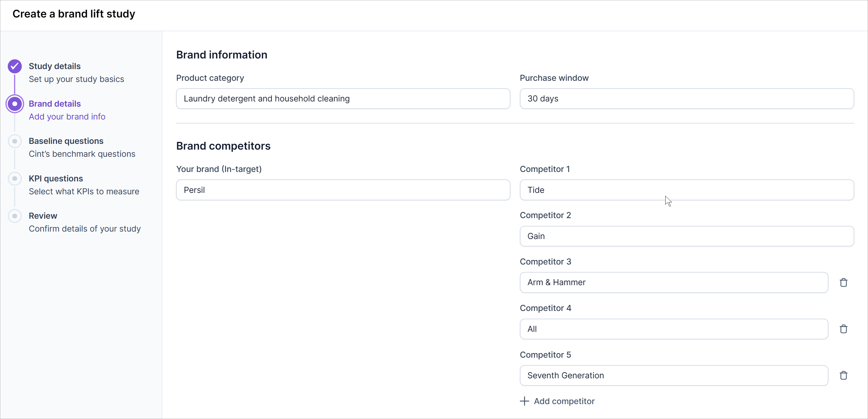Image resolution: width=868 pixels, height=419 pixels.
Task: Edit Your brand field containing Persil
Action: (343, 190)
